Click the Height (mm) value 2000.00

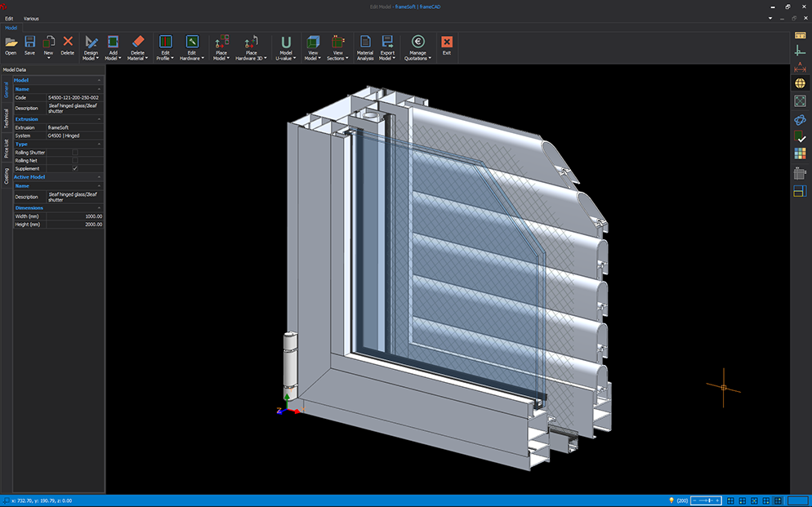click(x=74, y=225)
